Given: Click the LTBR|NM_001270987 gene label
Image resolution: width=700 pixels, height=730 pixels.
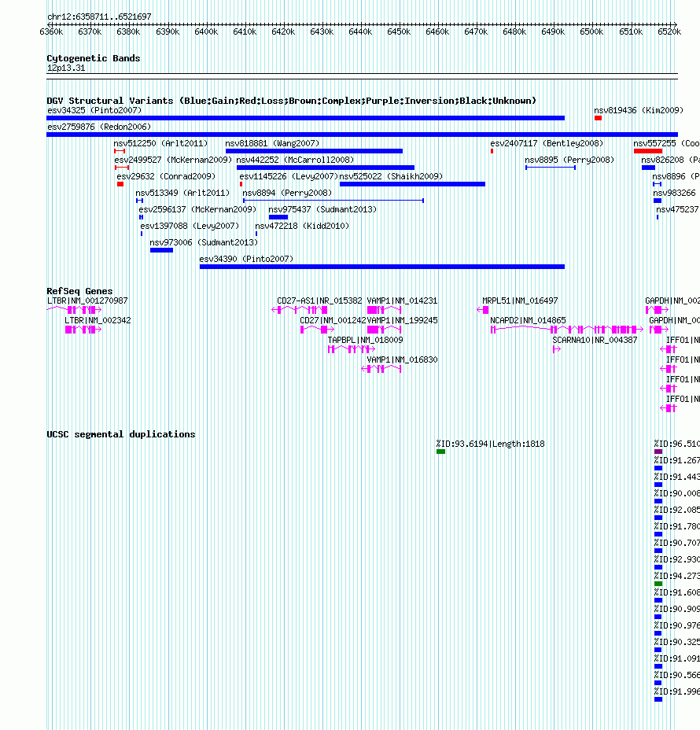Looking at the screenshot, I should coord(87,300).
